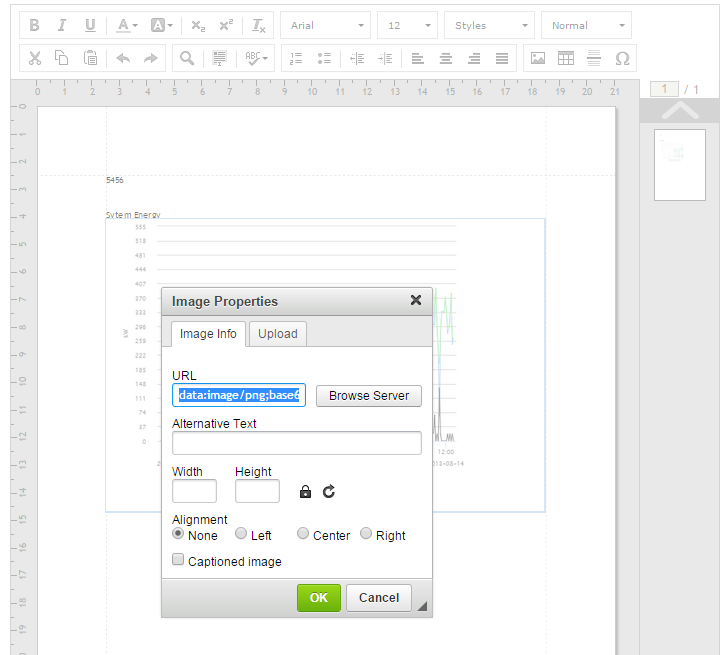
Task: Select the Image Info tab
Action: click(208, 334)
